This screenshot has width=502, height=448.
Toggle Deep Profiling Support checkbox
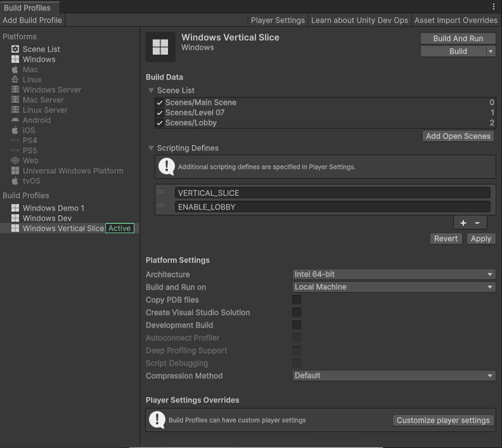point(297,350)
